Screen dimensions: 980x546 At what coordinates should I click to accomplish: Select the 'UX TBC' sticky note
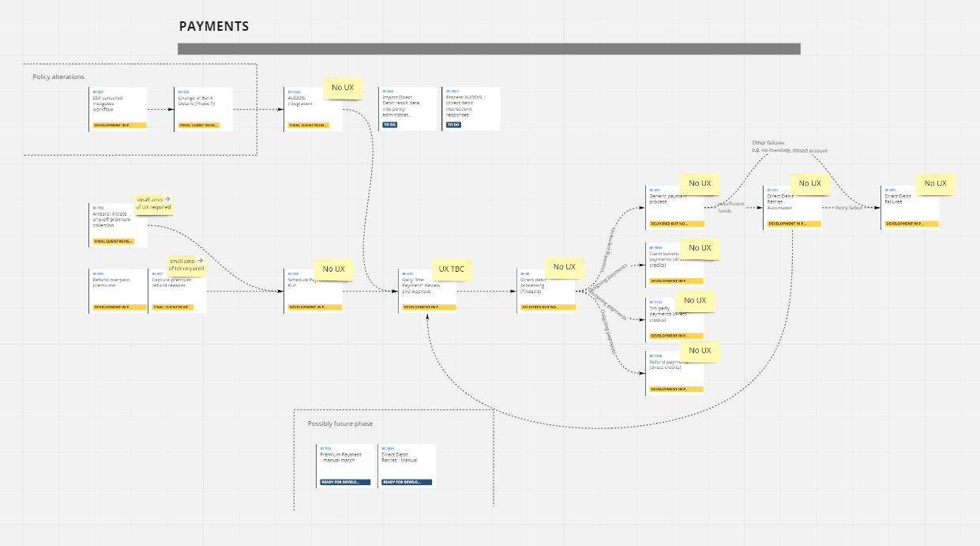450,269
